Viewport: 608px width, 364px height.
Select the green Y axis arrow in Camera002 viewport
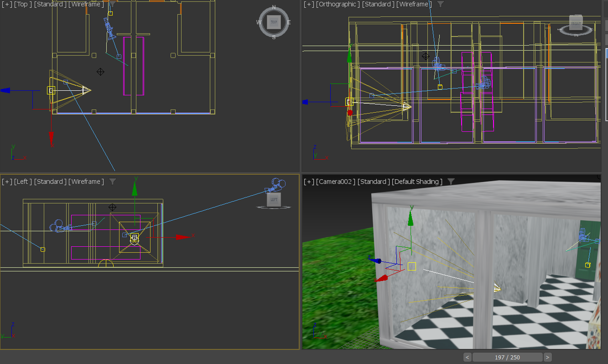tap(411, 218)
